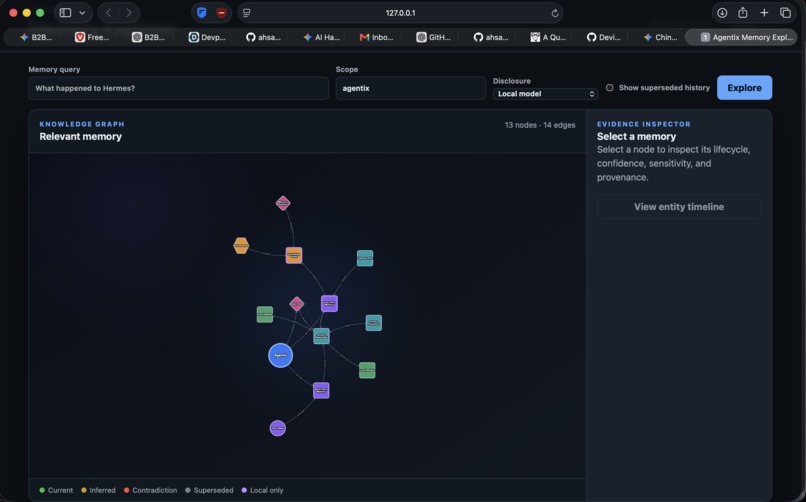Switch to the A Qu... browser tab
The width and height of the screenshot is (806, 502).
(x=548, y=37)
